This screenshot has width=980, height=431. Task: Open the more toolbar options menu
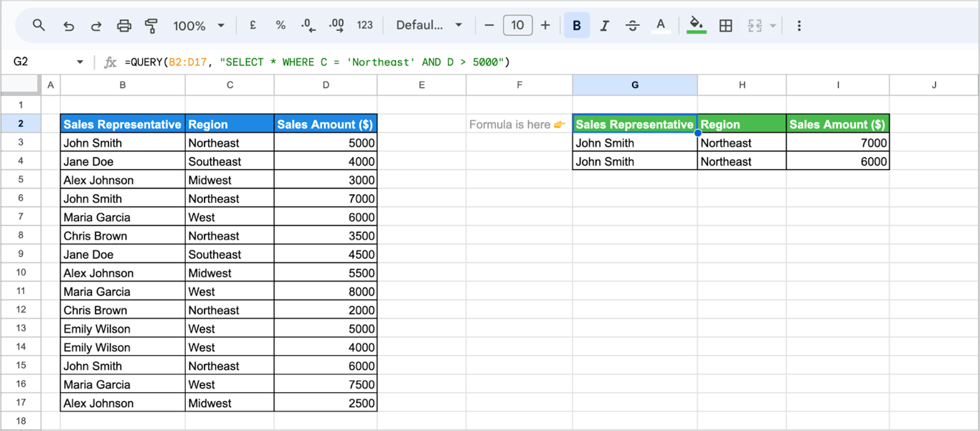tap(798, 26)
